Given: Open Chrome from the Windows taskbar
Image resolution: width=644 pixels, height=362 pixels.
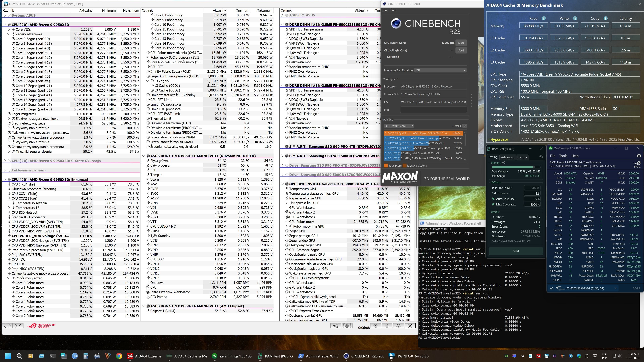Looking at the screenshot, I should [x=119, y=356].
